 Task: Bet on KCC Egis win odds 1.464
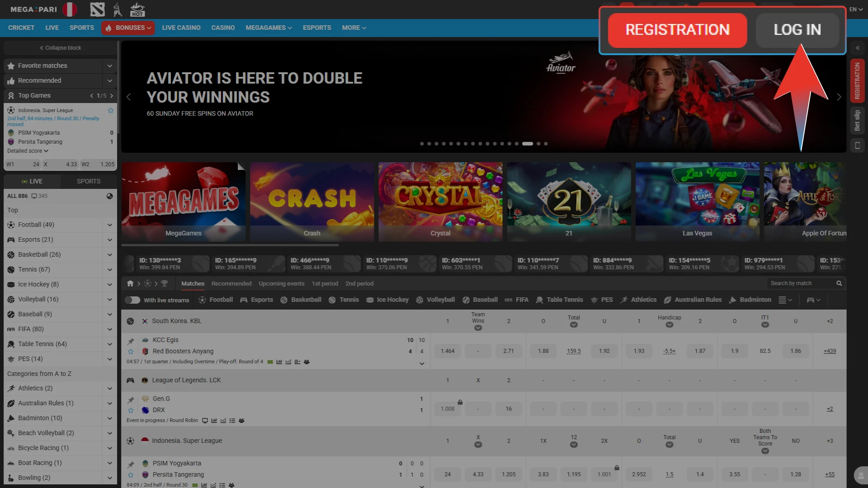pyautogui.click(x=448, y=351)
